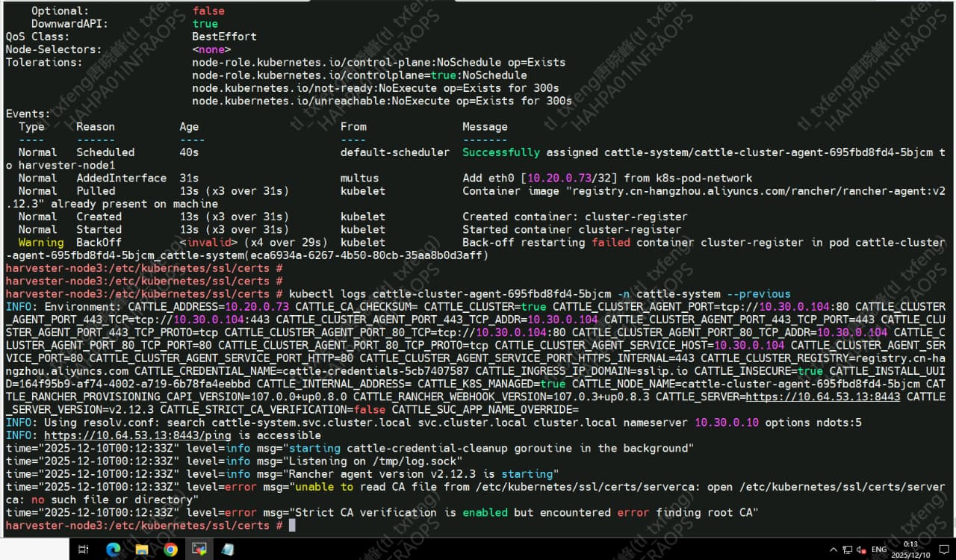The image size is (956, 560).
Task: Open the ENG input language selector
Action: click(879, 550)
